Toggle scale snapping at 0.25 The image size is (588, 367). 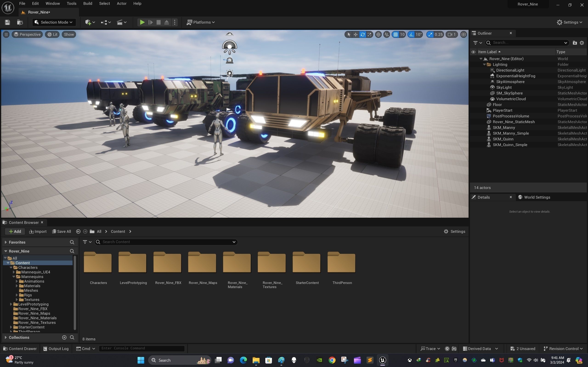click(x=430, y=34)
